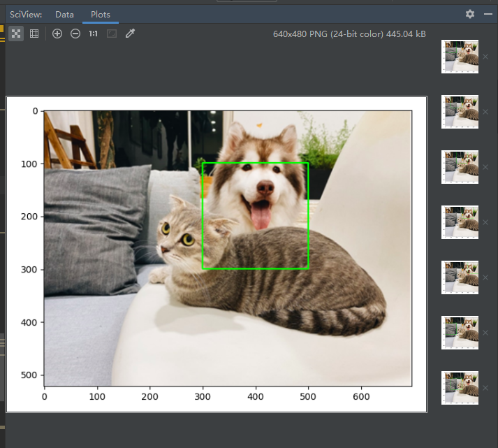The height and width of the screenshot is (448, 498).
Task: Toggle the chessboard transparency background icon
Action: point(16,34)
